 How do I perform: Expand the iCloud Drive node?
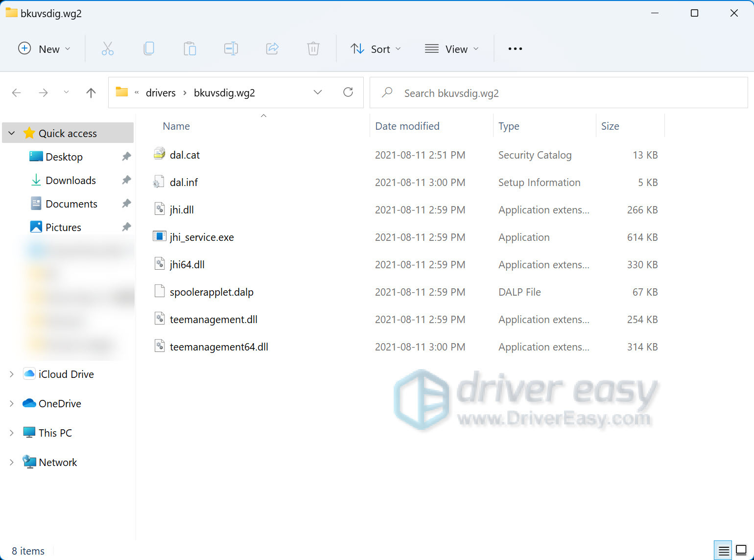[12, 374]
